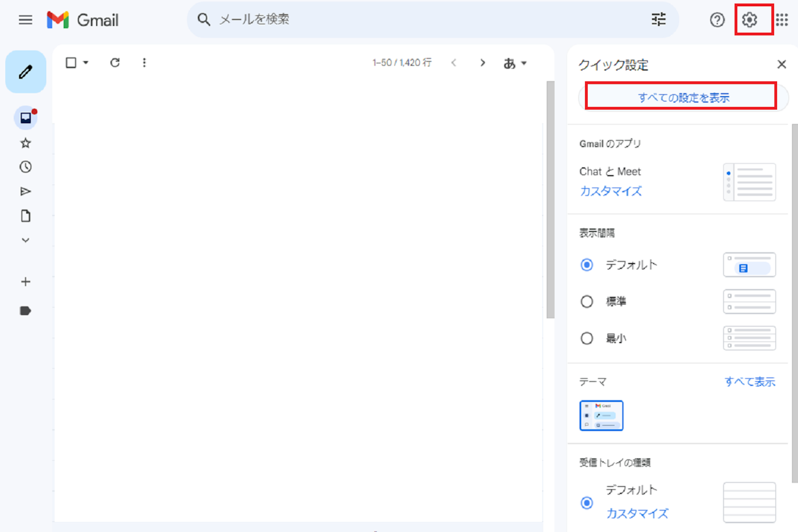Open the Snoozed clock icon
Viewport: 798px width, 532px height.
(26, 167)
